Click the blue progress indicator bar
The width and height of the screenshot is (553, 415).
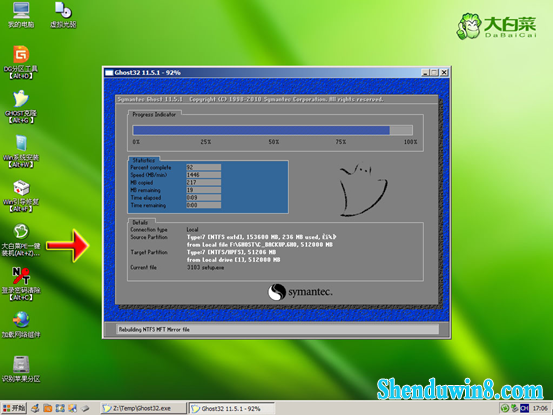273,130
